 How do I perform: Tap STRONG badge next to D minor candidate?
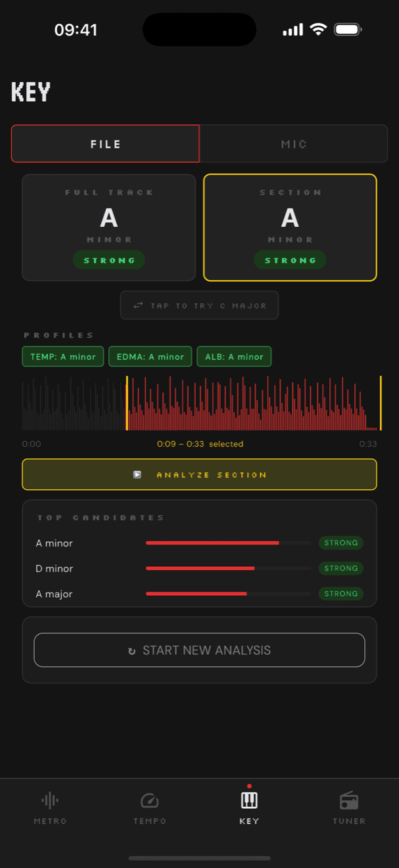(341, 568)
